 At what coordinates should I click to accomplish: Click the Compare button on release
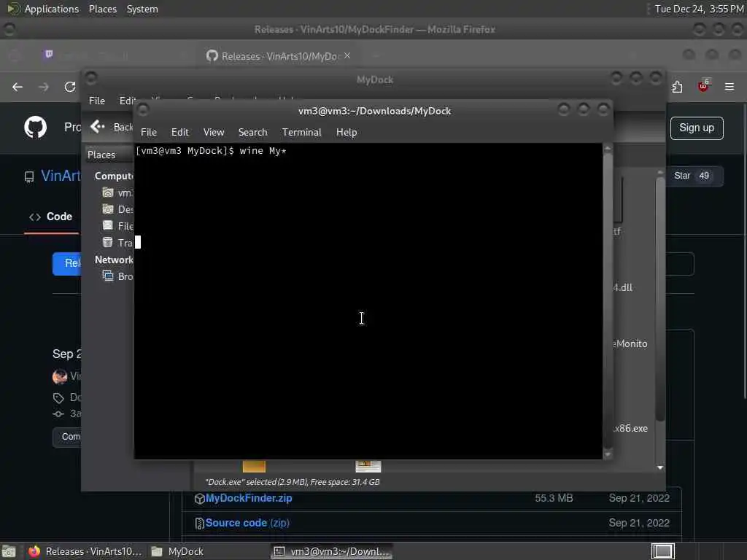[x=66, y=437]
